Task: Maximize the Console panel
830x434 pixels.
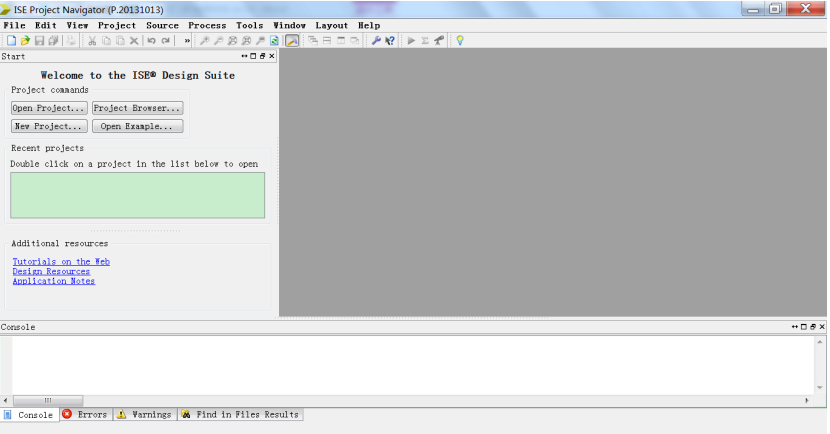Action: click(804, 327)
